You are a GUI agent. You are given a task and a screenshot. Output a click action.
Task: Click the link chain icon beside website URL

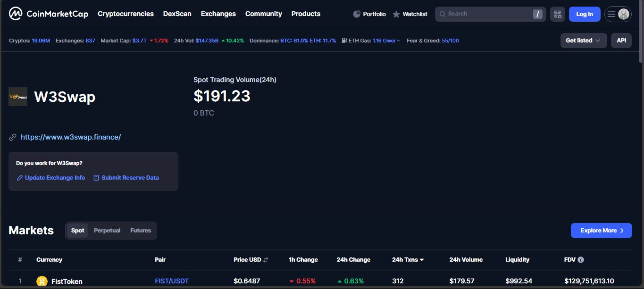[13, 137]
